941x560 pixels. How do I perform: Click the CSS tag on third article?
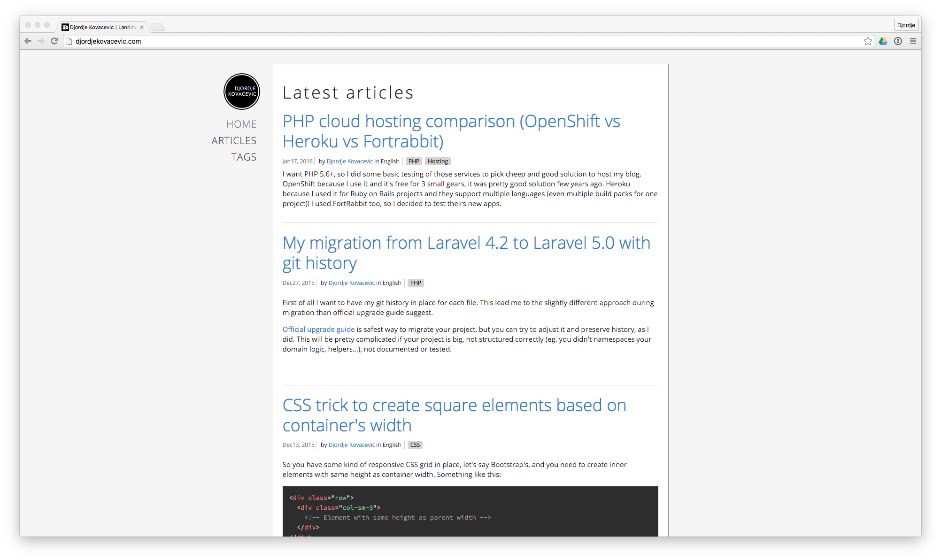pyautogui.click(x=414, y=445)
